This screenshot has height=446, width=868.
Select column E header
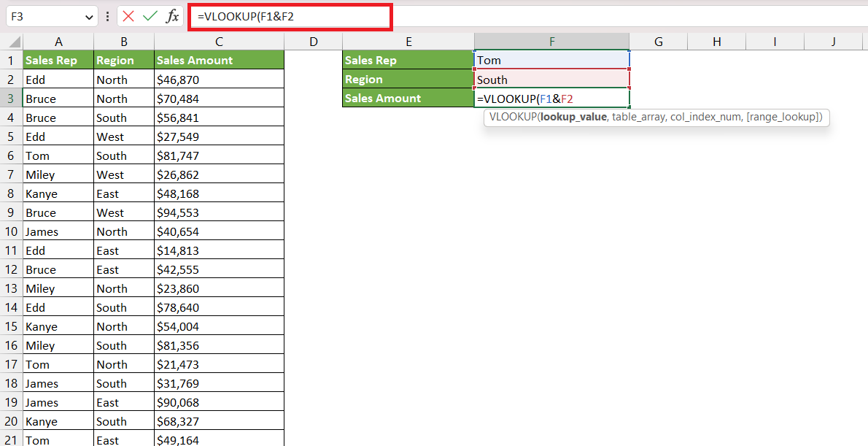click(408, 42)
